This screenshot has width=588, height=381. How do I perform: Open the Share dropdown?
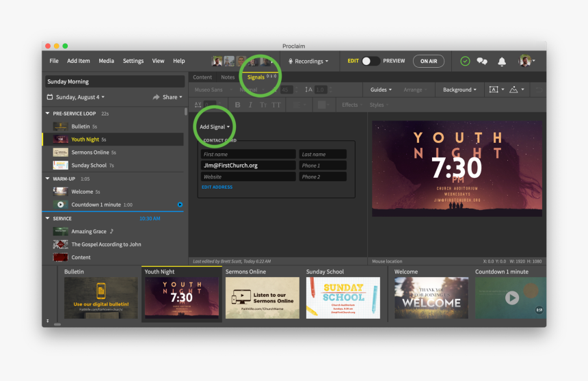pos(172,97)
